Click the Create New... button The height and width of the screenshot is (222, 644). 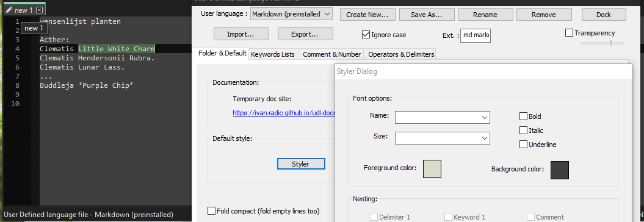[367, 15]
